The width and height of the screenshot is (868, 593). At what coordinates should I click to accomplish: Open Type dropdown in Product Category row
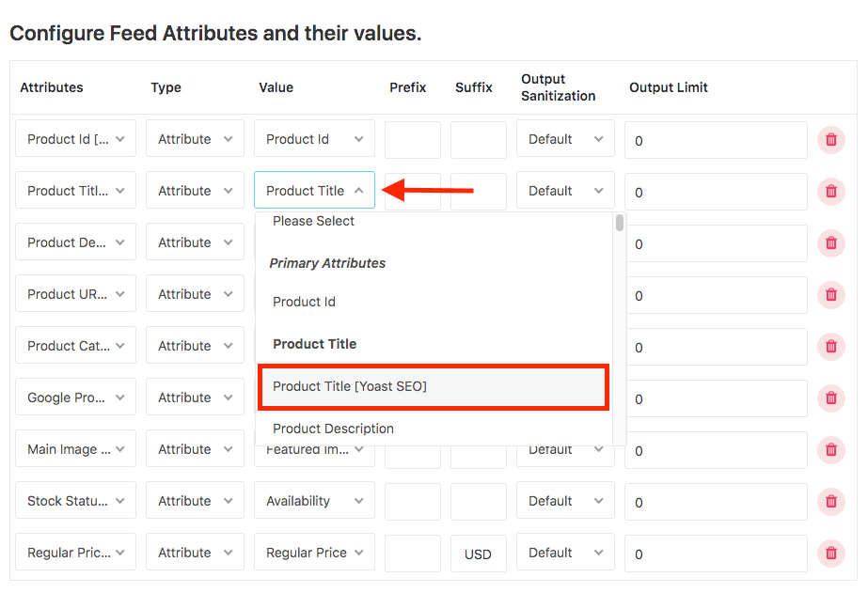(x=195, y=345)
